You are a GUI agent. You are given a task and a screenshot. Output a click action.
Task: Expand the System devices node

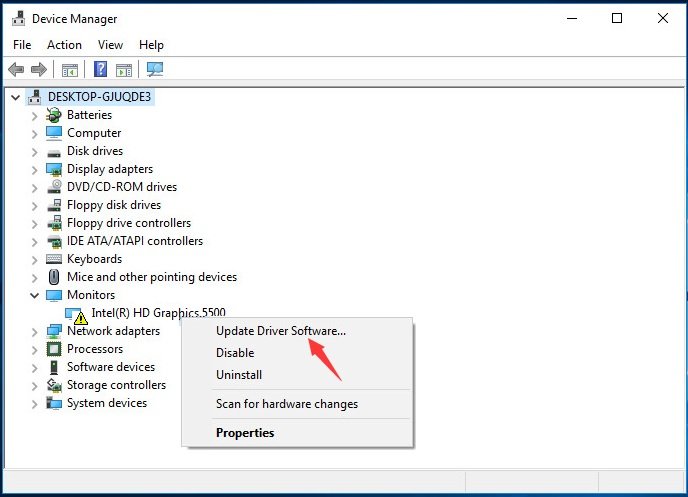35,404
